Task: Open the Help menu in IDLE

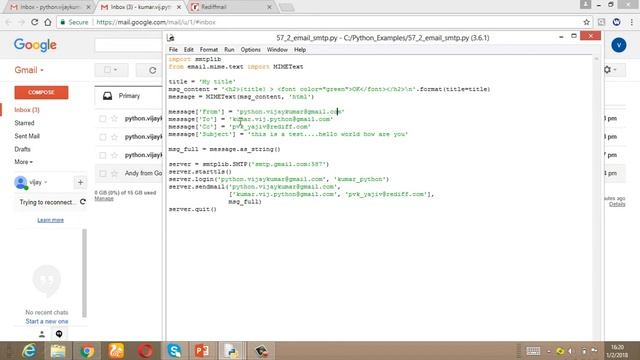Action: [x=300, y=49]
